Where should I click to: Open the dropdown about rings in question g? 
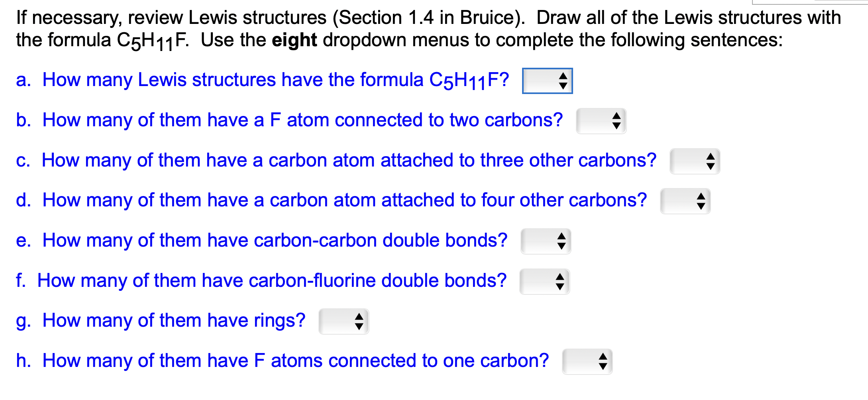tap(344, 322)
